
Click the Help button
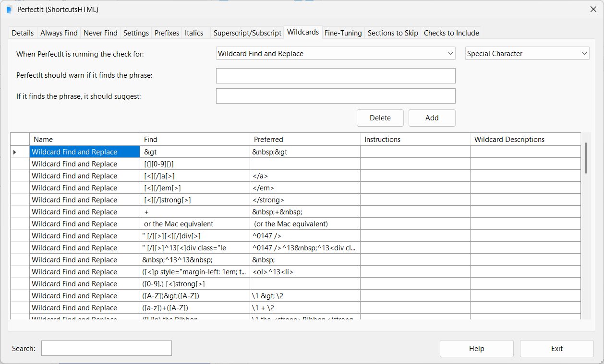(477, 349)
